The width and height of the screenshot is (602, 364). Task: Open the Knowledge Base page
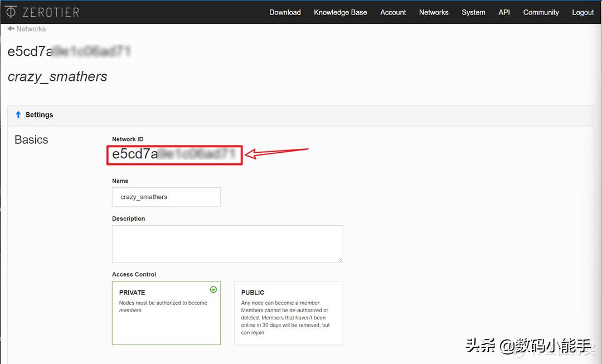pyautogui.click(x=340, y=12)
